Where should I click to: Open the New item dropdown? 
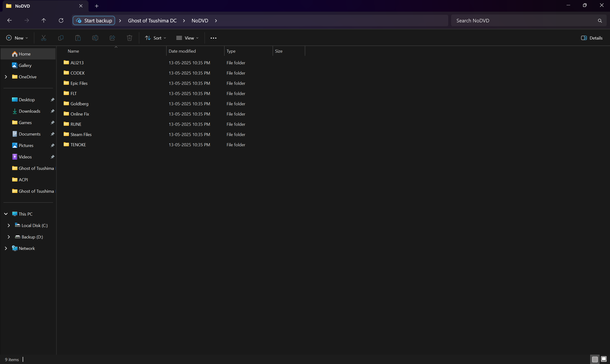click(x=17, y=38)
